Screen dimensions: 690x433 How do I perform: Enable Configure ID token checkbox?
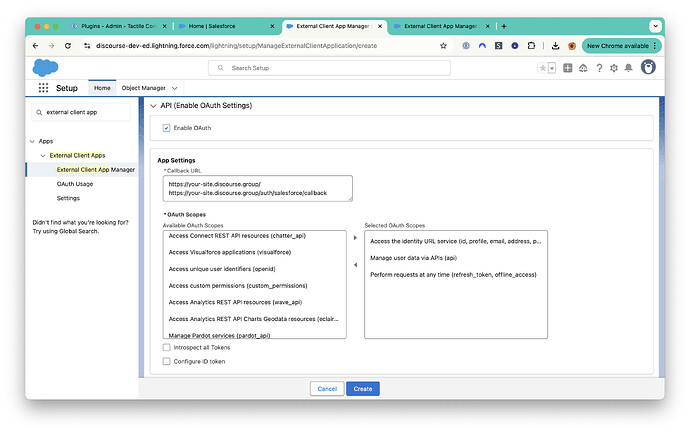click(x=166, y=361)
